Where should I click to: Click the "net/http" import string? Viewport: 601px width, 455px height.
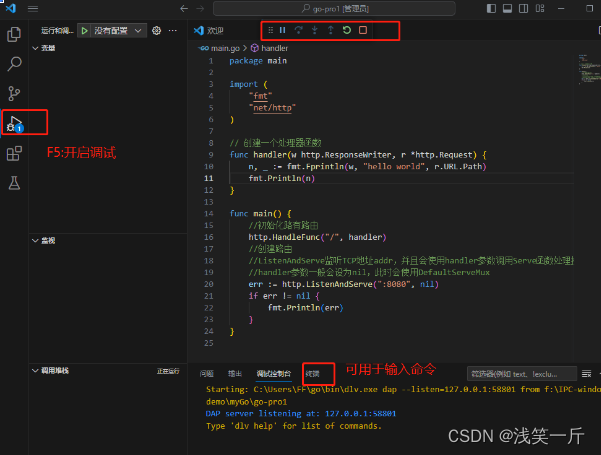(x=272, y=108)
